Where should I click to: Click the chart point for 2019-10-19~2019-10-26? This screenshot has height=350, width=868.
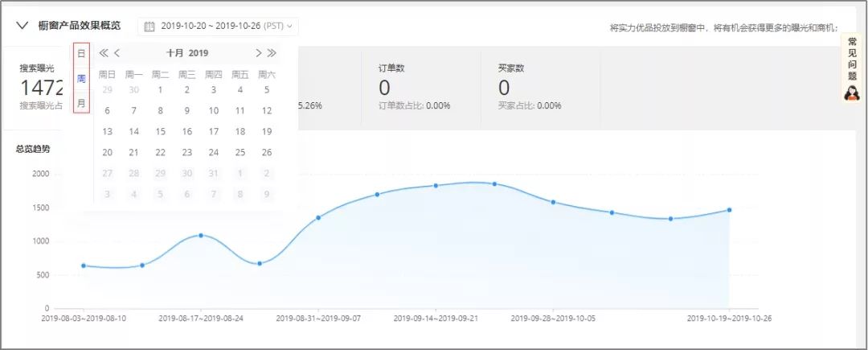729,210
